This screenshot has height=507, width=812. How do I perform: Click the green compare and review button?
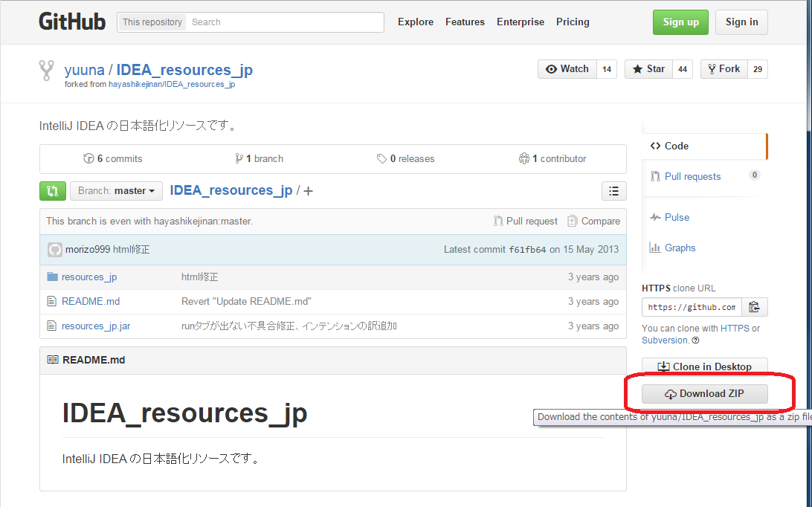pos(52,190)
